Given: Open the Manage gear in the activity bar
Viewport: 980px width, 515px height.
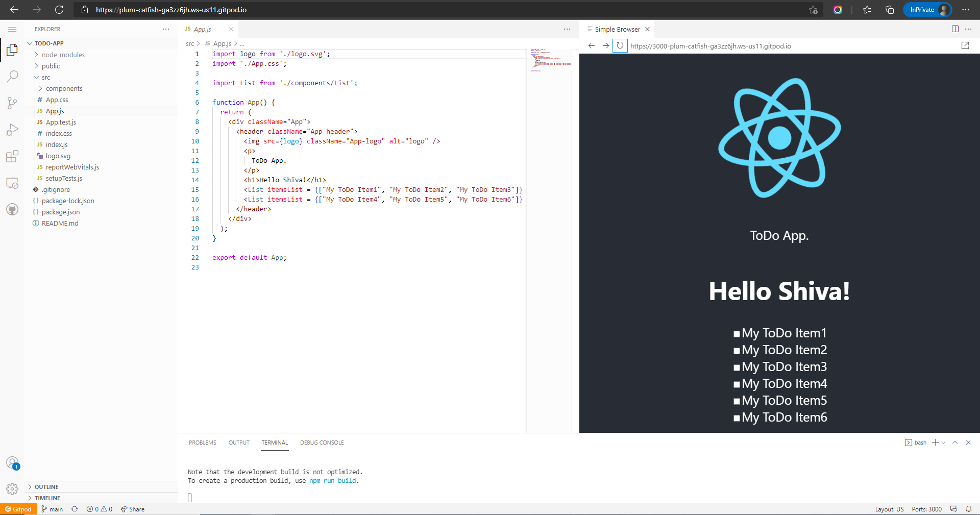Looking at the screenshot, I should pyautogui.click(x=12, y=488).
